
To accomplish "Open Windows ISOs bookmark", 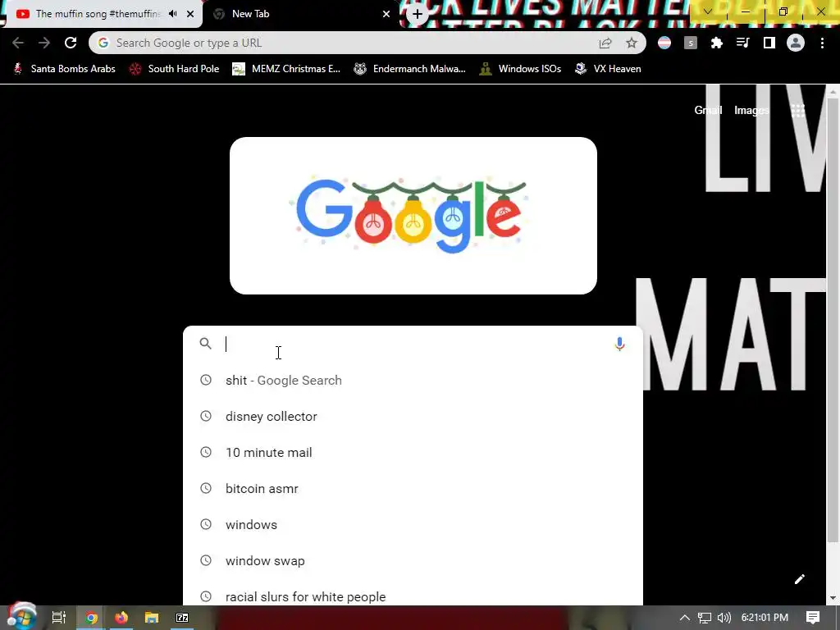I will click(x=520, y=69).
